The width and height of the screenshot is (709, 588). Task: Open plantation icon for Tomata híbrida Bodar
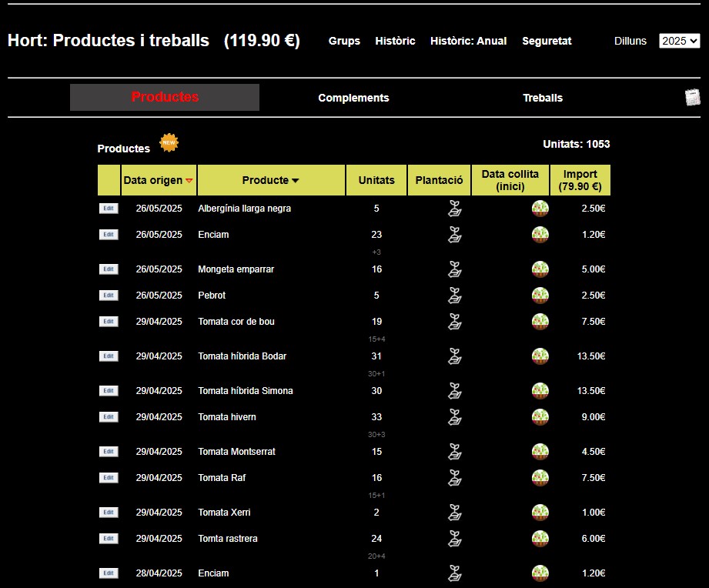(454, 356)
